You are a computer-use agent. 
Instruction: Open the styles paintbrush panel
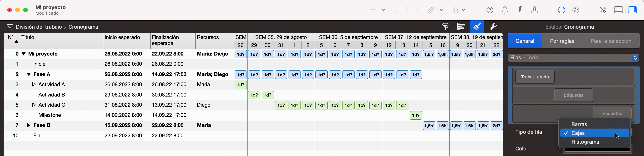pyautogui.click(x=477, y=27)
